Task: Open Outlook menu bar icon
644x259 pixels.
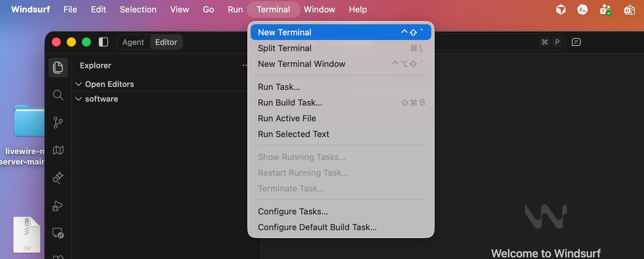Action: click(x=629, y=10)
